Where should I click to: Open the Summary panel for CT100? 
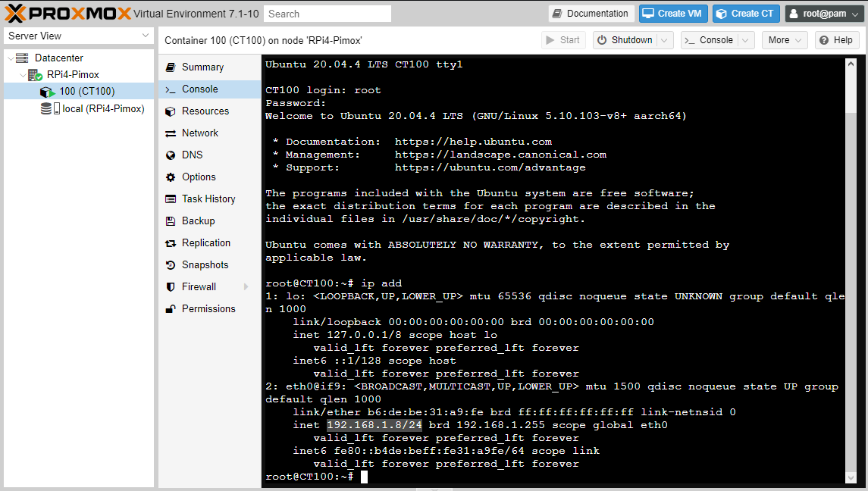(201, 67)
